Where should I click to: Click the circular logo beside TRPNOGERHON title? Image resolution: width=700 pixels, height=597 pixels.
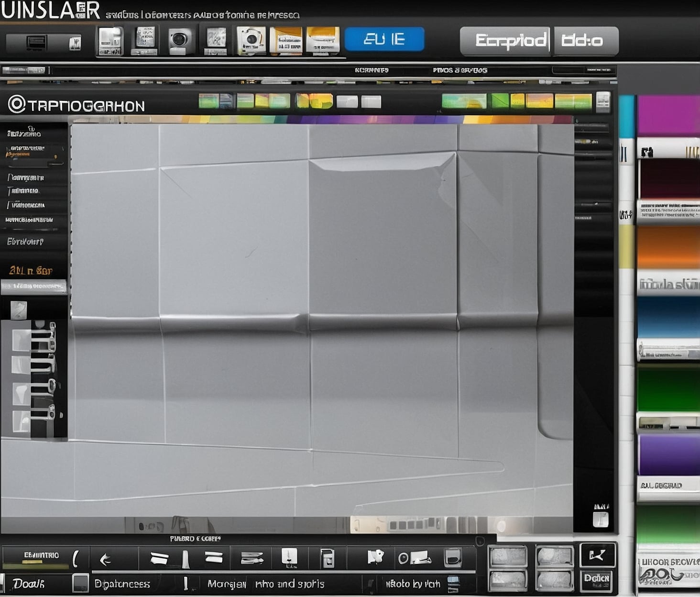(x=17, y=104)
